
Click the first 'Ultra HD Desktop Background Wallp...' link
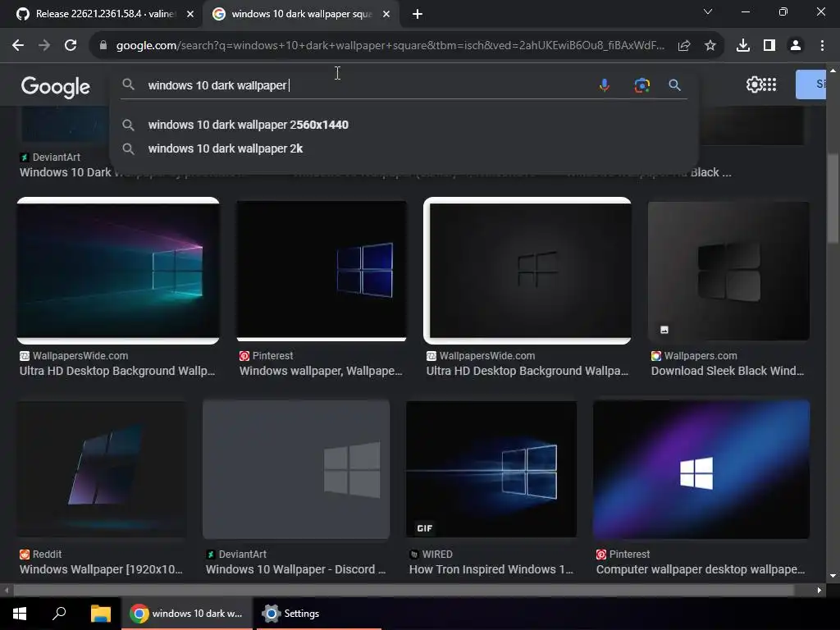coord(116,371)
